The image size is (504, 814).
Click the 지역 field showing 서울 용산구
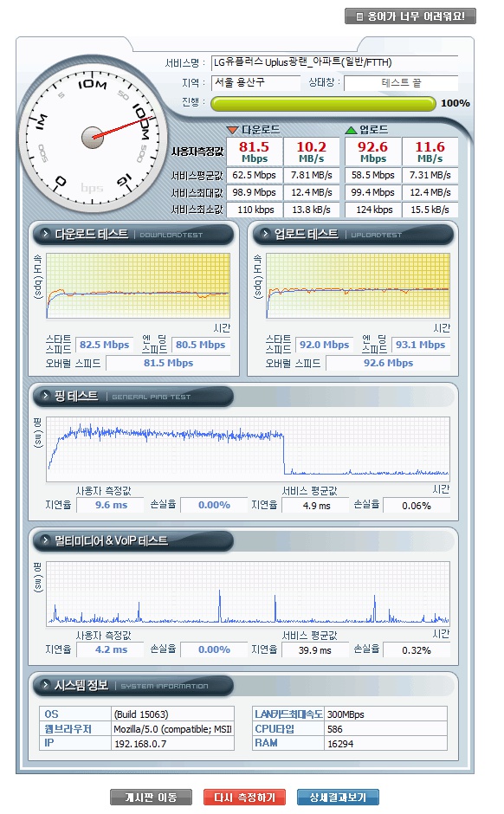[x=255, y=82]
